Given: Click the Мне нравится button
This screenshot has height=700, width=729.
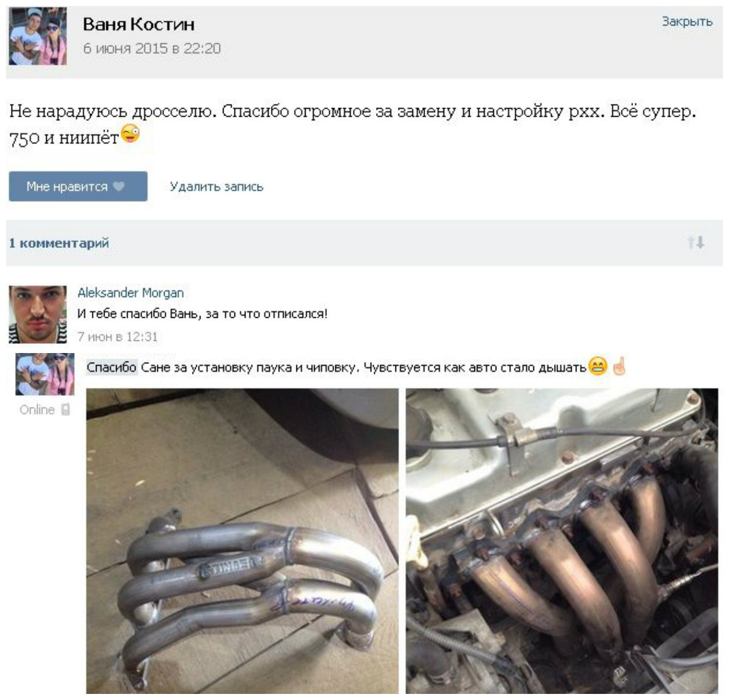Looking at the screenshot, I should [x=78, y=187].
